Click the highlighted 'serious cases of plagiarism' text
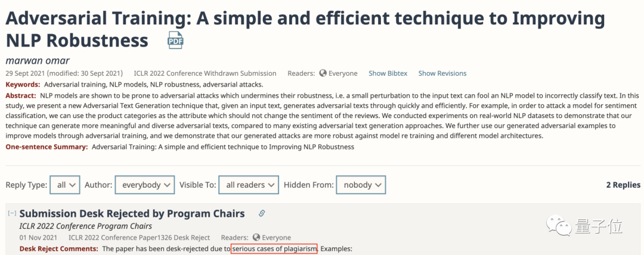The height and width of the screenshot is (255, 644). click(x=274, y=248)
